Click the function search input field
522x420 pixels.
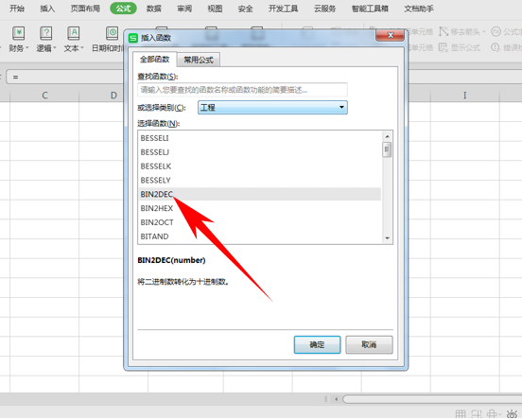[242, 90]
